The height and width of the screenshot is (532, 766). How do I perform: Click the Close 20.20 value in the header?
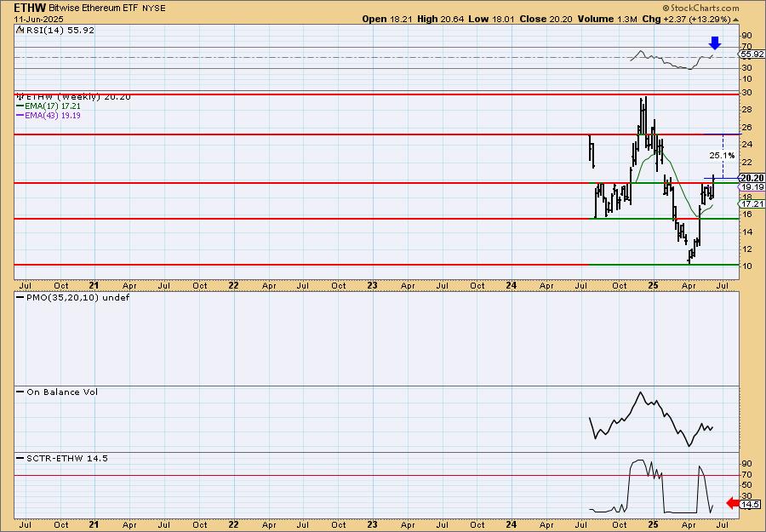pos(546,19)
